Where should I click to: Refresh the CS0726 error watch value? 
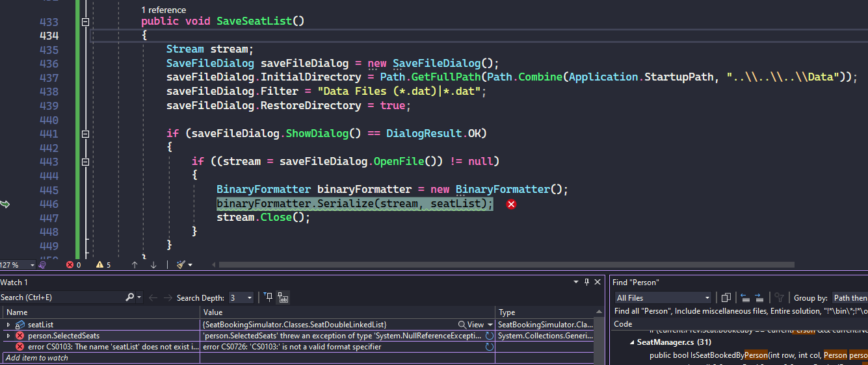[x=489, y=347]
